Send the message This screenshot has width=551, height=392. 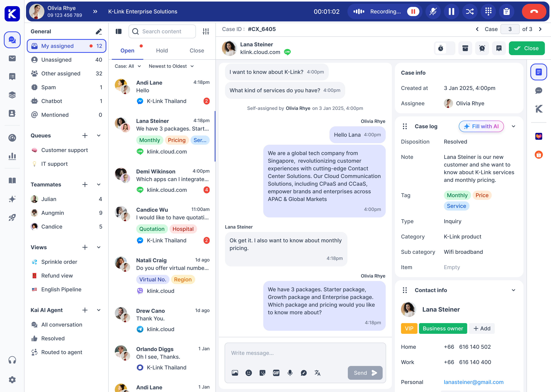(x=365, y=373)
